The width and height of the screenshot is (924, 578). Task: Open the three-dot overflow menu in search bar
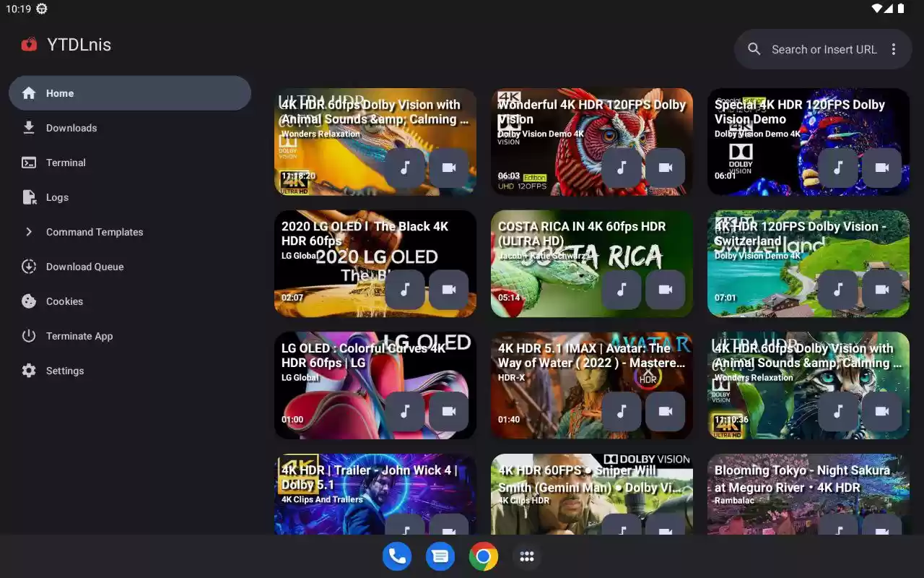click(x=894, y=49)
